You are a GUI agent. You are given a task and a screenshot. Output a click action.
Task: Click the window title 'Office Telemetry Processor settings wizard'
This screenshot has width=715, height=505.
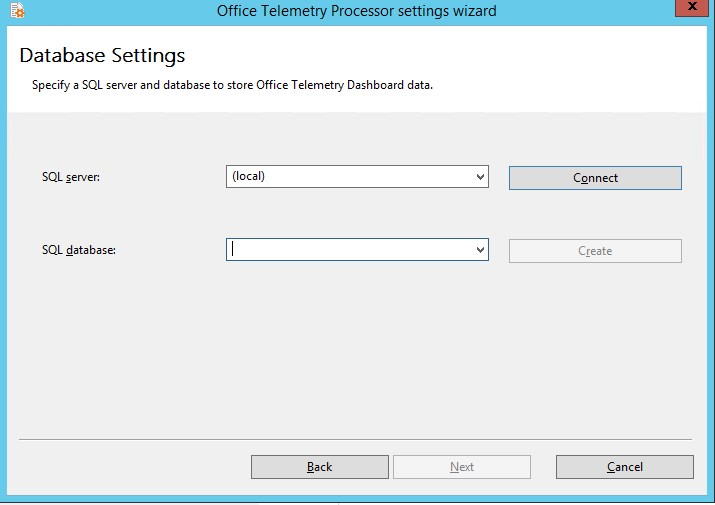pyautogui.click(x=357, y=10)
